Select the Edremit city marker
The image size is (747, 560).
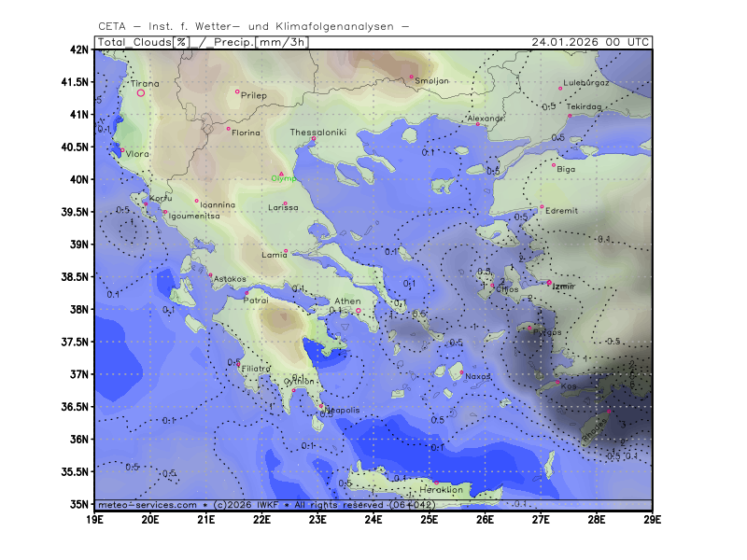coord(542,207)
